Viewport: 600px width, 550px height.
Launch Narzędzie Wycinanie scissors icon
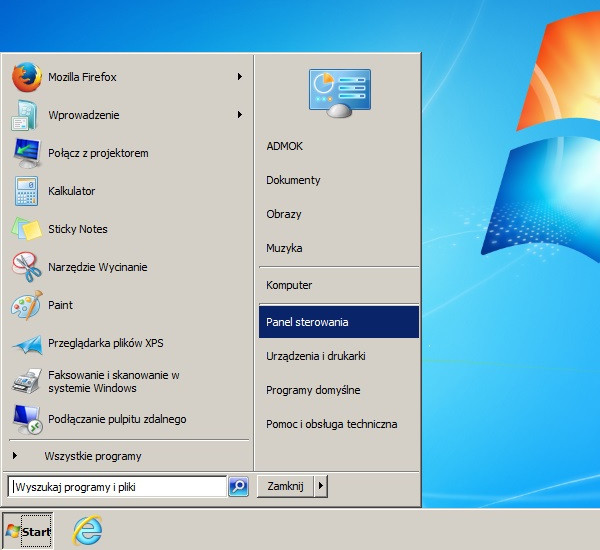pos(26,267)
